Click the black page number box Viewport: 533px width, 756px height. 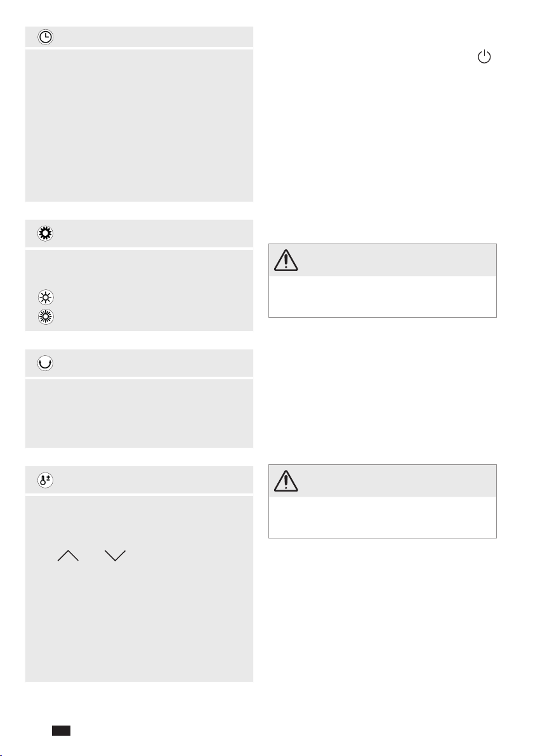(62, 731)
